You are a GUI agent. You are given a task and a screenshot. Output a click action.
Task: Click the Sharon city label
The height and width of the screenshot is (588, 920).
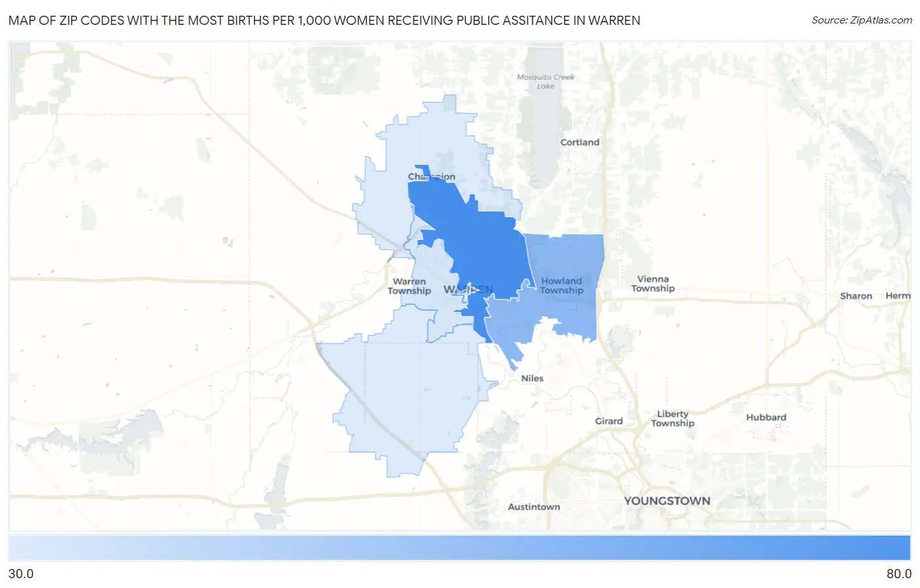[x=856, y=296]
